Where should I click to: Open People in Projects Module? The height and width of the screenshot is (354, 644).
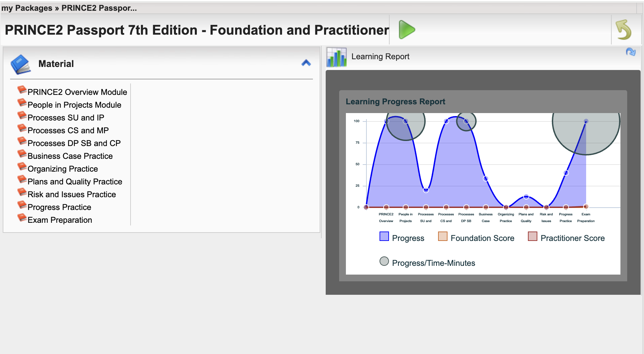[74, 105]
